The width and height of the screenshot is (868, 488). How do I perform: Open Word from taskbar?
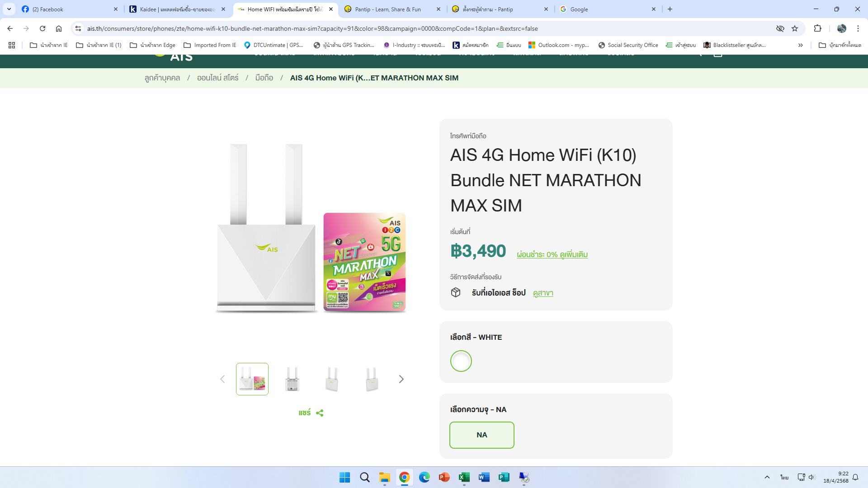tap(484, 477)
